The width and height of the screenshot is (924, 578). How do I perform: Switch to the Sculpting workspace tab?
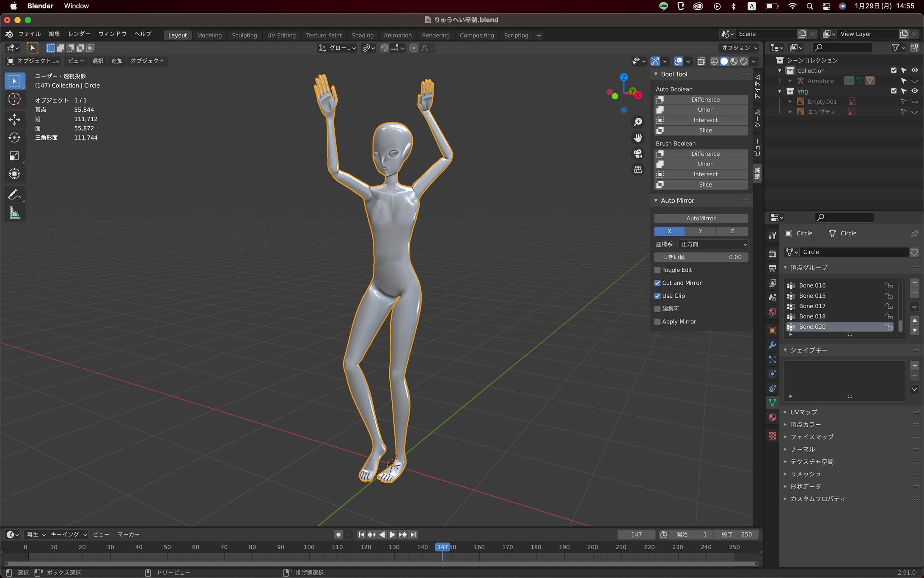click(x=244, y=35)
